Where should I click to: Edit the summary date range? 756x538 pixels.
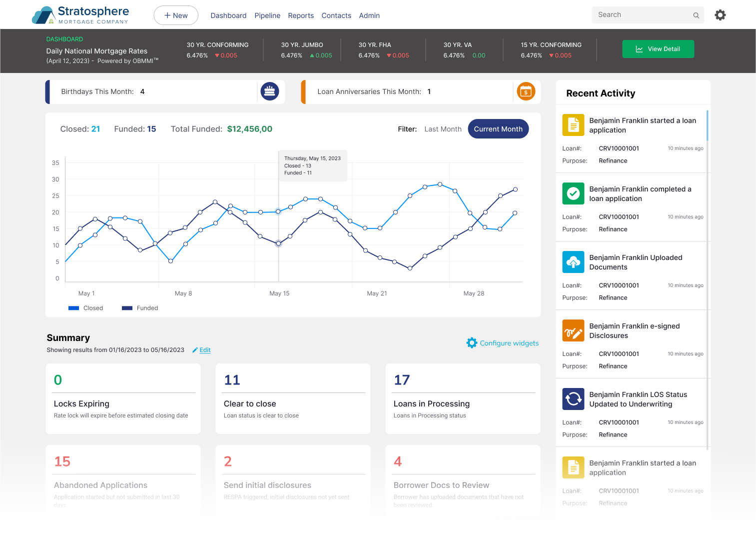click(202, 350)
